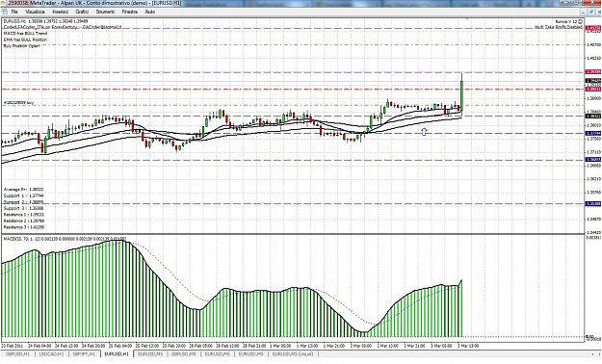Click the 'MACD has BULL Trend' label

tap(25, 34)
